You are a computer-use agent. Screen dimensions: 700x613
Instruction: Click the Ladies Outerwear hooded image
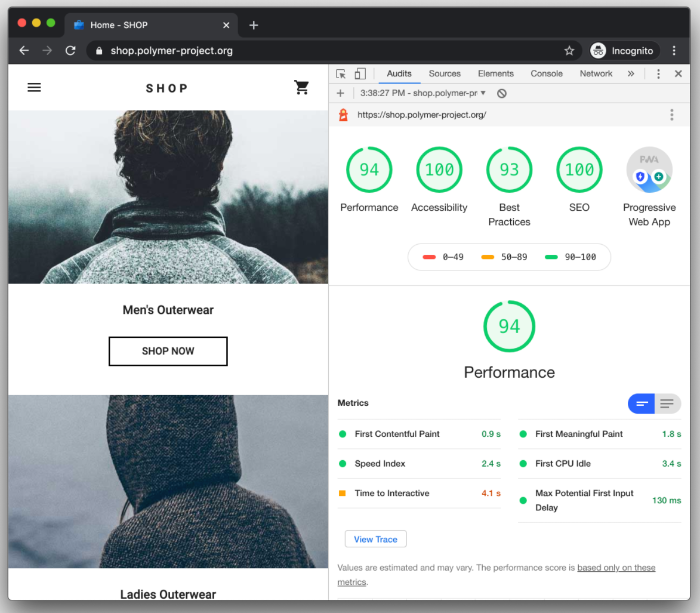168,481
